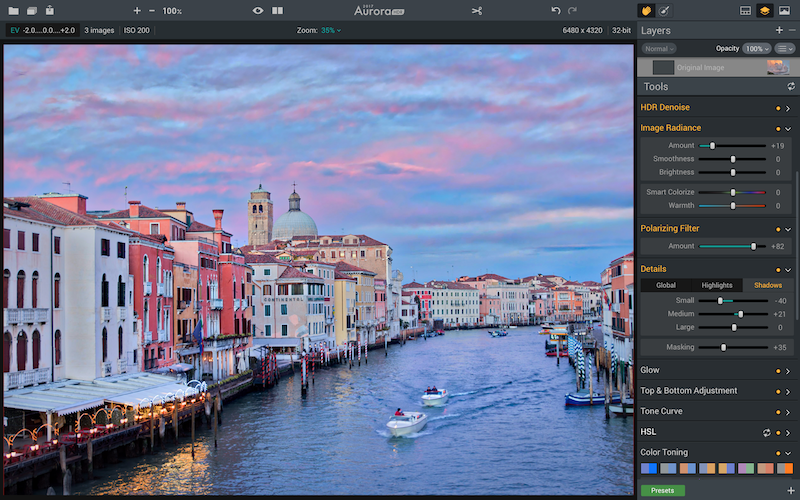Image resolution: width=800 pixels, height=500 pixels.
Task: Toggle the eye quick preview icon
Action: pos(258,11)
